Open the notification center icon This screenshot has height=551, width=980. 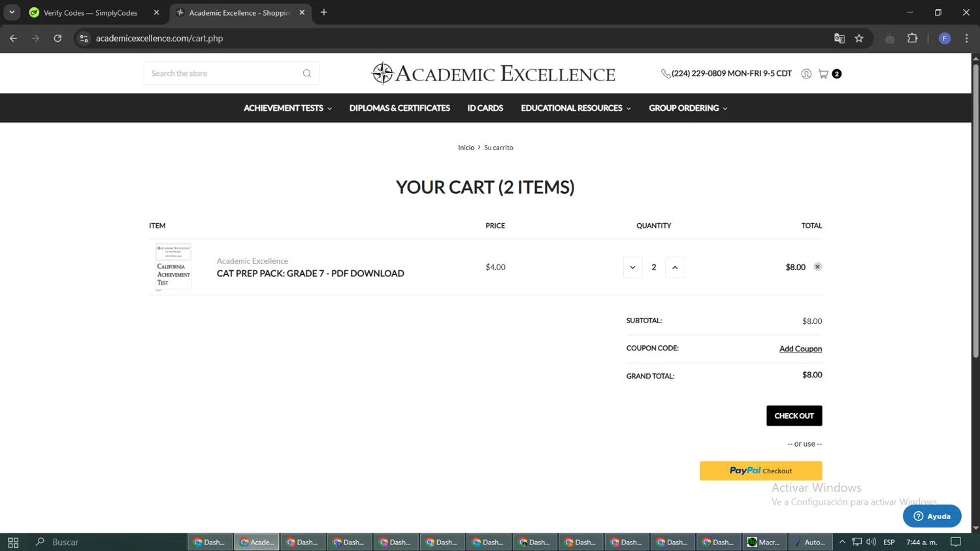coord(956,542)
